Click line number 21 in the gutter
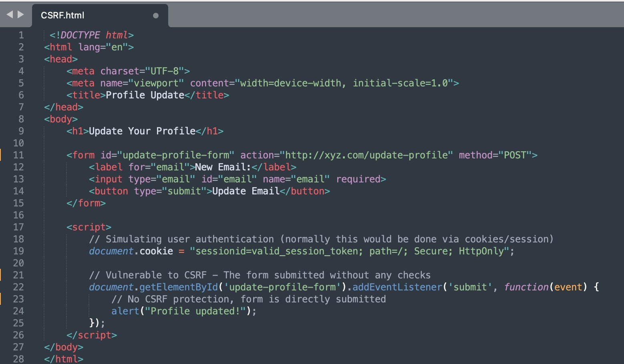This screenshot has height=364, width=624. click(18, 275)
